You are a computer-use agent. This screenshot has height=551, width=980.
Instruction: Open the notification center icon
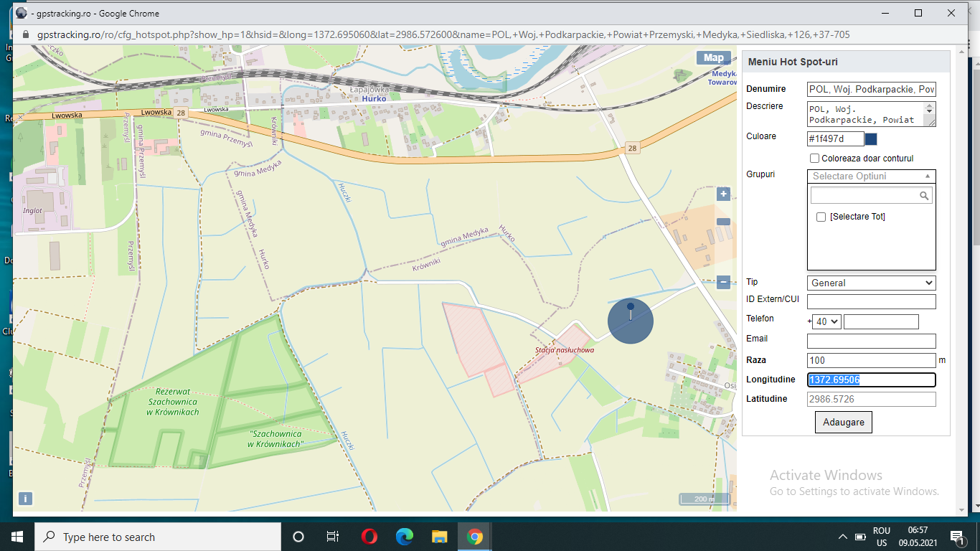[957, 537]
